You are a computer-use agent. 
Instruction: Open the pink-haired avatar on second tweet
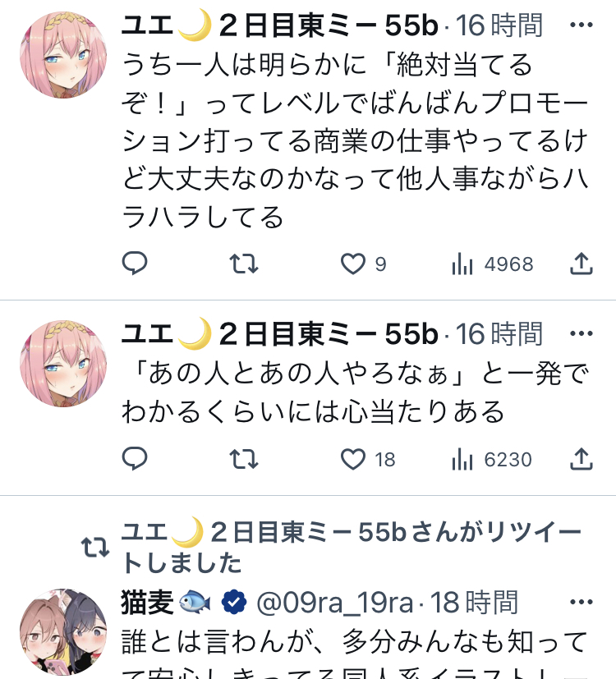coord(63,364)
